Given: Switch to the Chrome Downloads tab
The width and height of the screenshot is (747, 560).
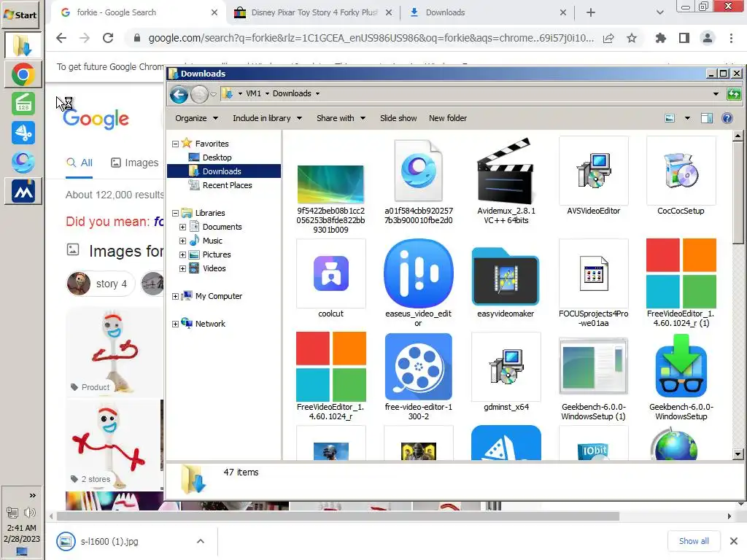Looking at the screenshot, I should point(487,12).
